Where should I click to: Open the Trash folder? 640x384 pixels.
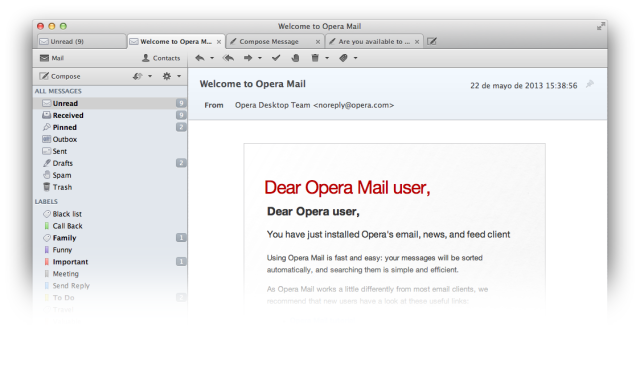110,187
